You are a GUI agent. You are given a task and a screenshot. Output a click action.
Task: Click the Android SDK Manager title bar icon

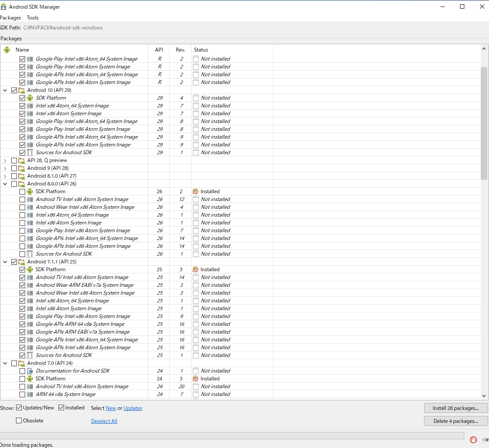pyautogui.click(x=3, y=6)
